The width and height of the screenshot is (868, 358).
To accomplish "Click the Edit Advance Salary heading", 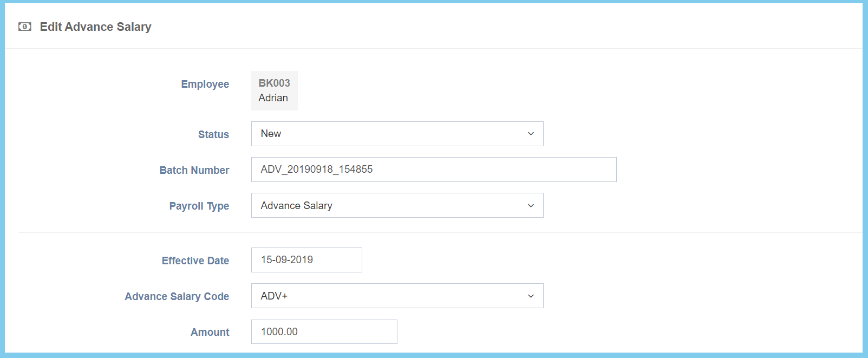I will 95,27.
